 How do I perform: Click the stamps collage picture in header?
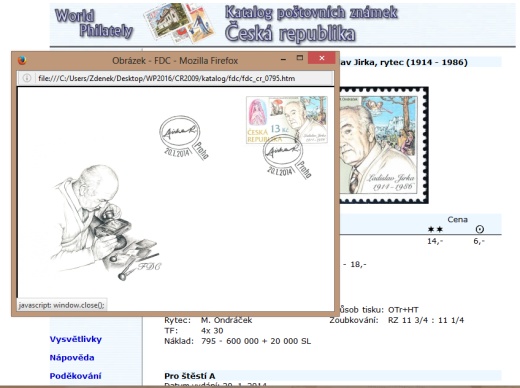point(179,23)
